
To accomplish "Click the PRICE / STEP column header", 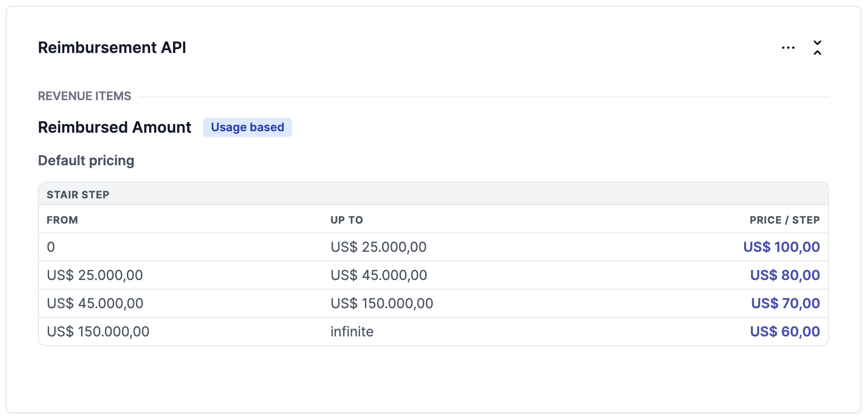I will pyautogui.click(x=784, y=220).
